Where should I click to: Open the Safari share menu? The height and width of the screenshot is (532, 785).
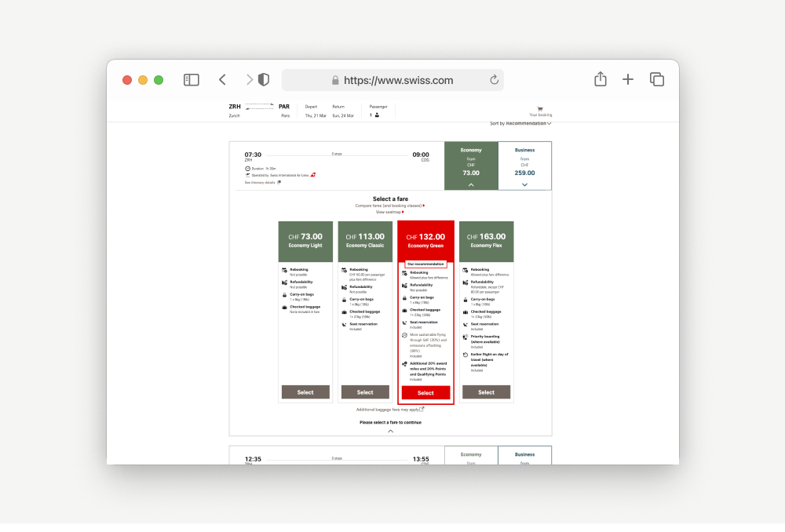click(601, 79)
